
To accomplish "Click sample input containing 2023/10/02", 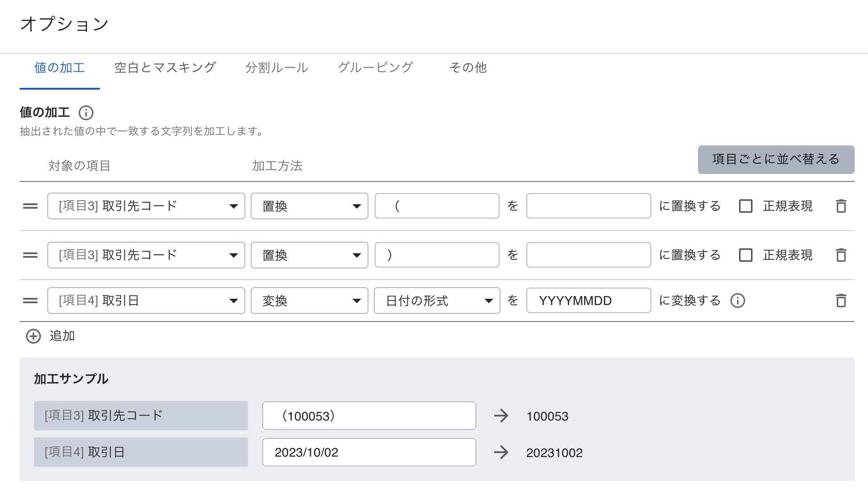I will click(x=369, y=452).
